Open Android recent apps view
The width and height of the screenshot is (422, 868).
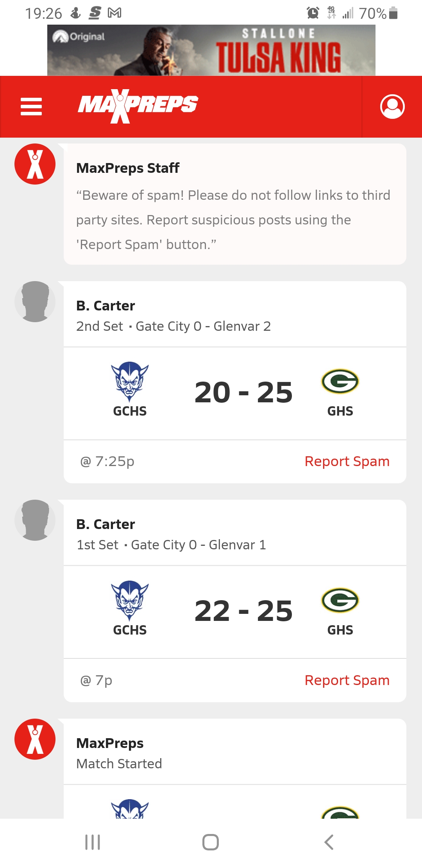[93, 842]
